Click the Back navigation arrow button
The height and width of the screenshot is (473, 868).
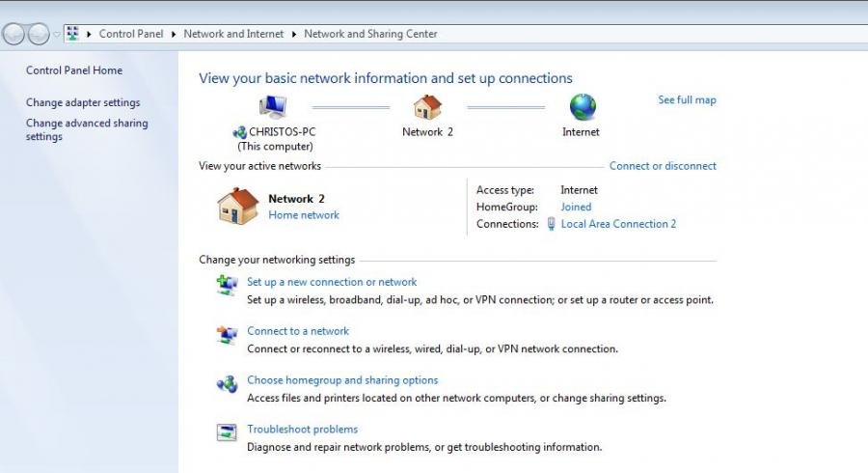pyautogui.click(x=14, y=35)
